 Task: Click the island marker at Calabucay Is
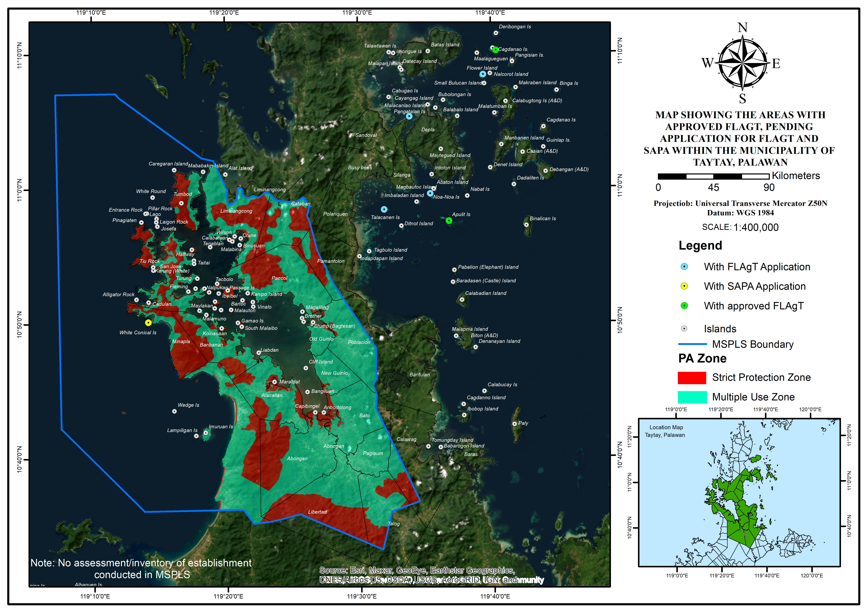[484, 391]
